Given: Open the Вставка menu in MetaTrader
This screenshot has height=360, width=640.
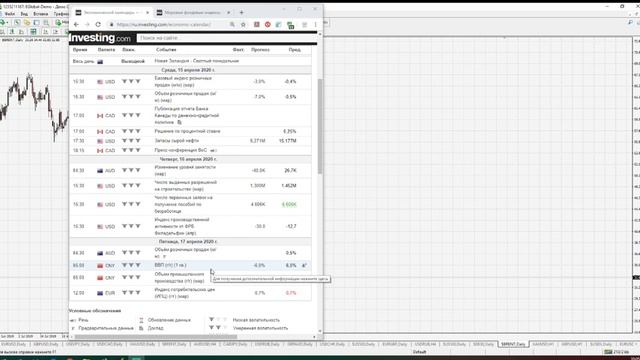Looking at the screenshot, I should 41,14.
